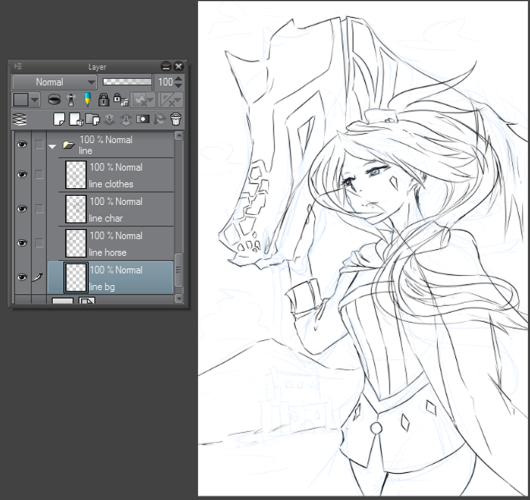This screenshot has height=500, width=530.
Task: Click layer list scrollbar down arrow
Action: (179, 298)
